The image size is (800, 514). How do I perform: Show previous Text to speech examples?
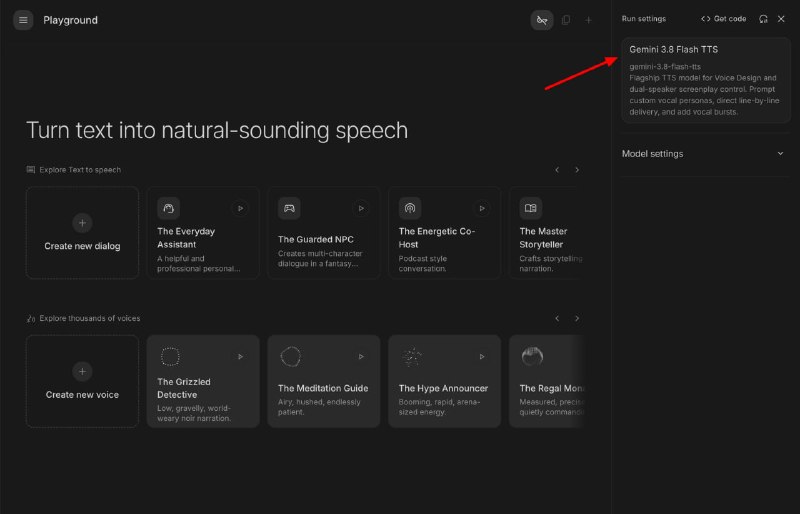557,170
